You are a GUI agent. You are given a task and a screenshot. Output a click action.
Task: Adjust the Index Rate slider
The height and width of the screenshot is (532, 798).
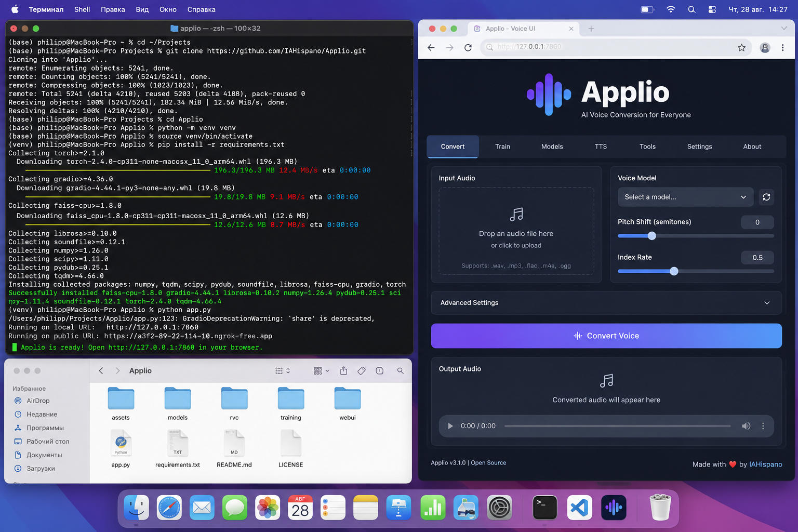[x=696, y=271]
